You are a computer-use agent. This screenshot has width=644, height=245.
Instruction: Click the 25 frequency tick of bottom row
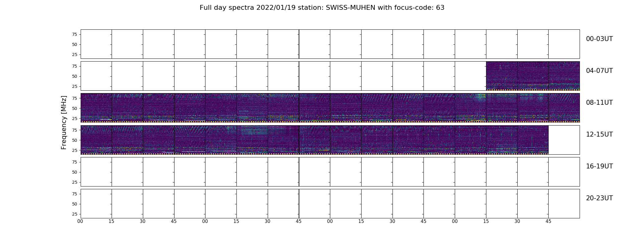pyautogui.click(x=74, y=214)
